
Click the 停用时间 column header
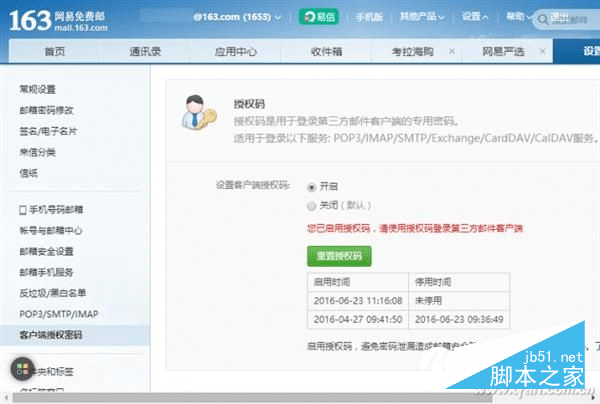click(x=459, y=282)
